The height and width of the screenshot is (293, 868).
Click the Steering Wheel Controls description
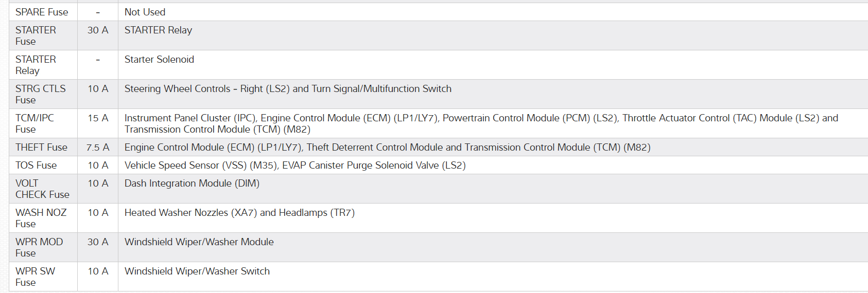coord(288,89)
